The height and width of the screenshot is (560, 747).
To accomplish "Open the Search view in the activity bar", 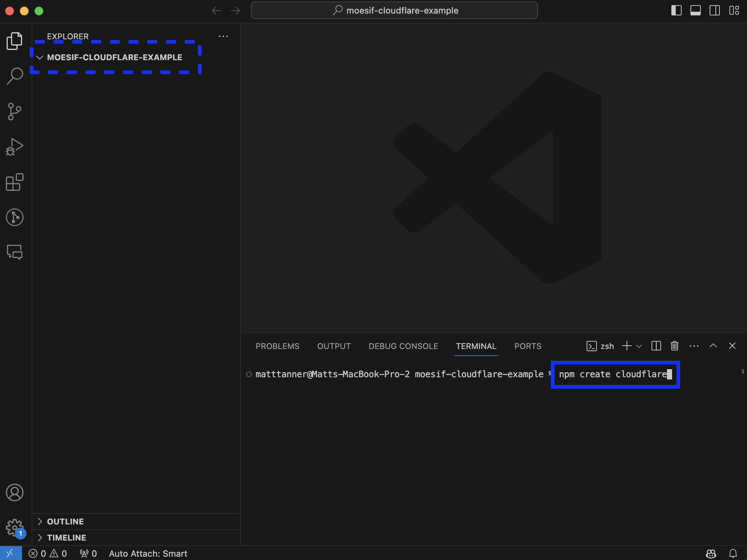I will [14, 76].
